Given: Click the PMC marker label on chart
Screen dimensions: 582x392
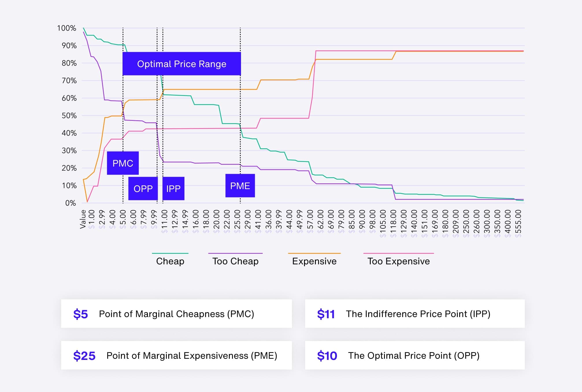Looking at the screenshot, I should tap(123, 163).
